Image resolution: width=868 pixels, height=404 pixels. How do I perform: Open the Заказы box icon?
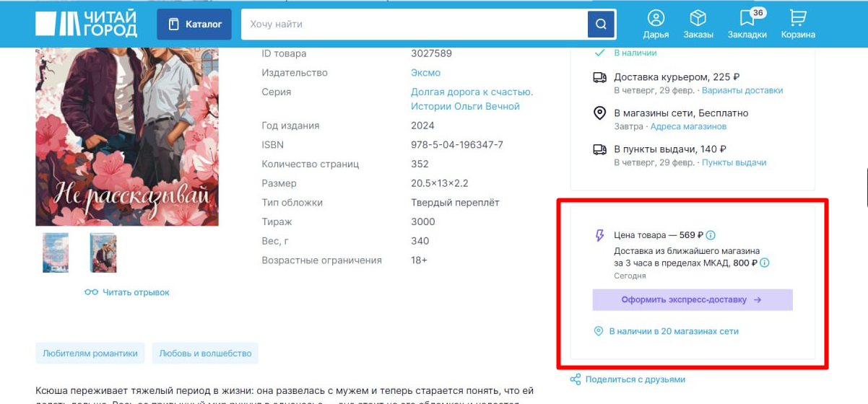coord(698,19)
